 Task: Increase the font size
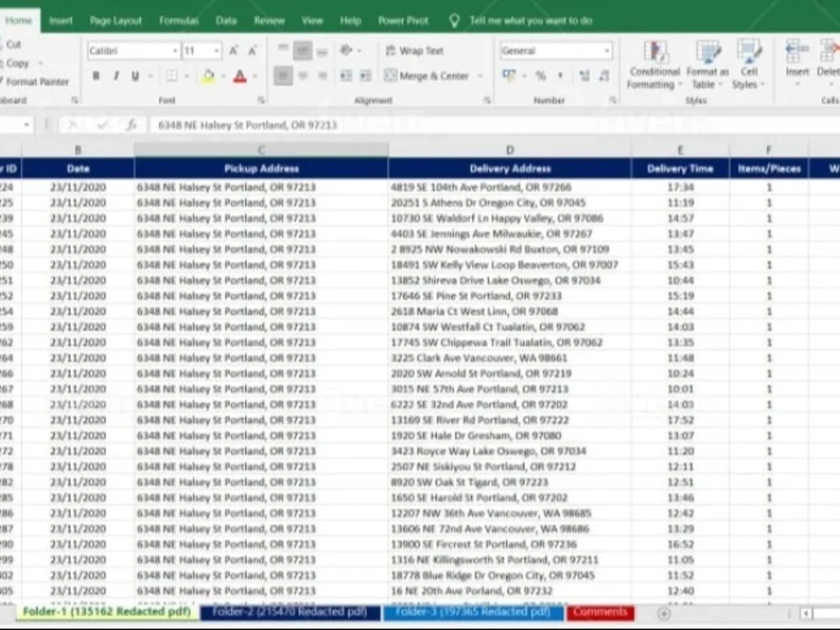(233, 51)
